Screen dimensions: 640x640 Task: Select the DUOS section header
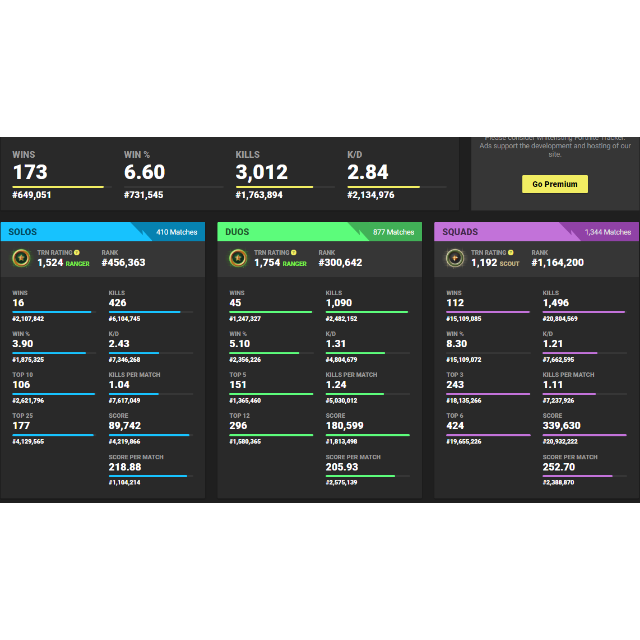coord(237,232)
